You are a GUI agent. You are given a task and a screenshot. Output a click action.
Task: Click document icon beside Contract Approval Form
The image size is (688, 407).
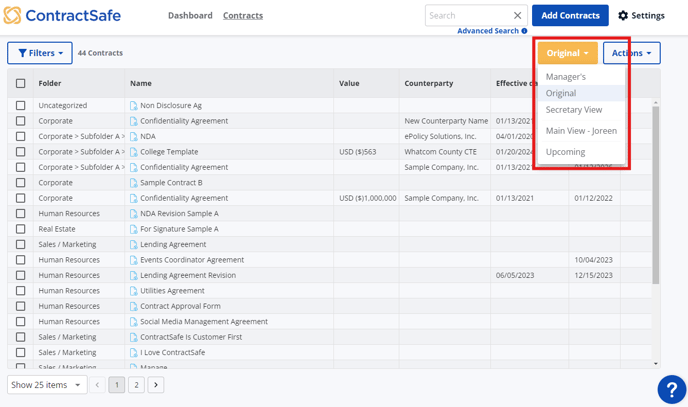[133, 306]
